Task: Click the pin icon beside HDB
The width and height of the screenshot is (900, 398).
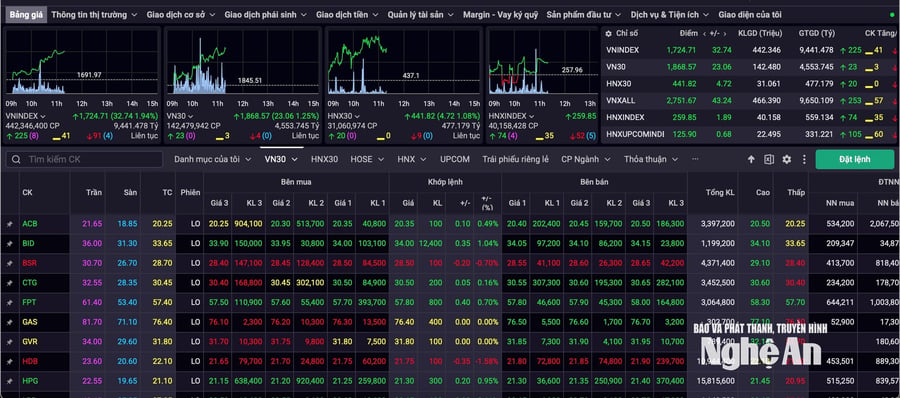Action: pyautogui.click(x=9, y=361)
